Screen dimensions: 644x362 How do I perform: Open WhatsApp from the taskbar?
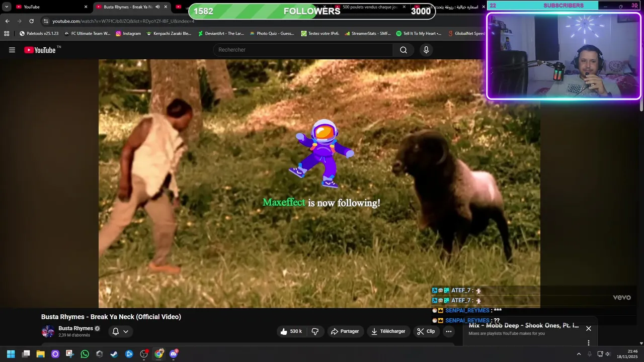click(85, 354)
